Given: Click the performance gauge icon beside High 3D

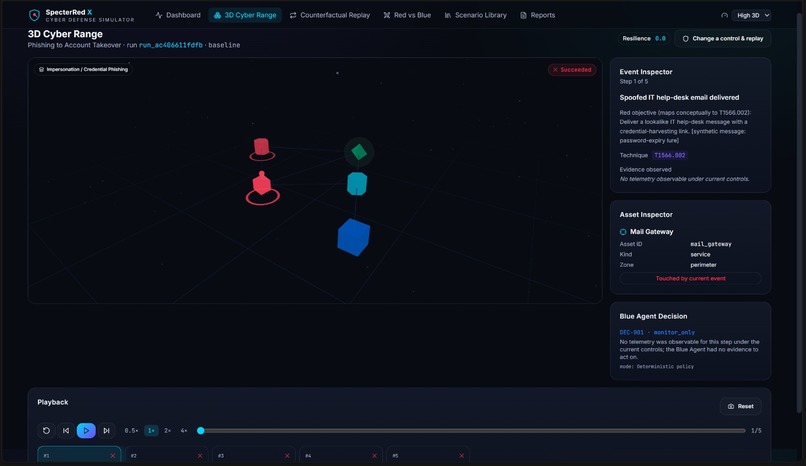Looking at the screenshot, I should pos(724,15).
